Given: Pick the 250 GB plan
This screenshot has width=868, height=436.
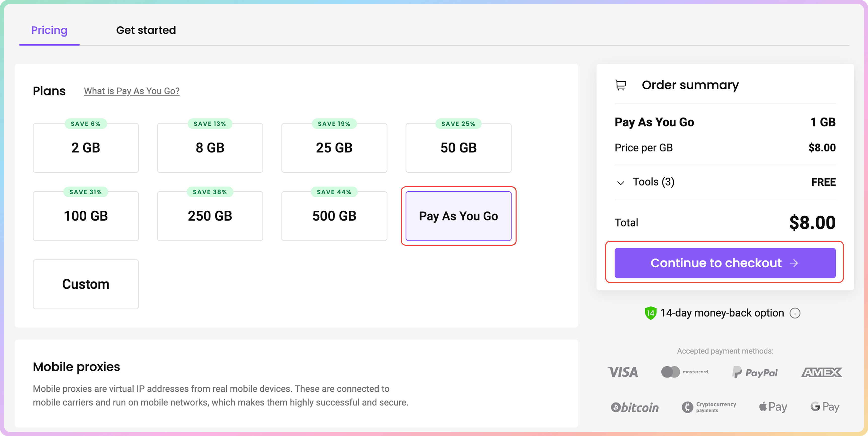Looking at the screenshot, I should (x=210, y=216).
